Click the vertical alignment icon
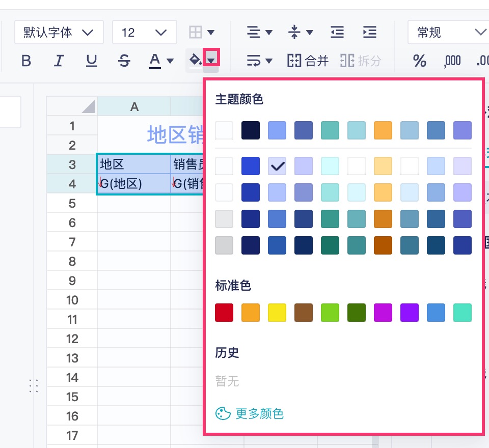 tap(294, 32)
